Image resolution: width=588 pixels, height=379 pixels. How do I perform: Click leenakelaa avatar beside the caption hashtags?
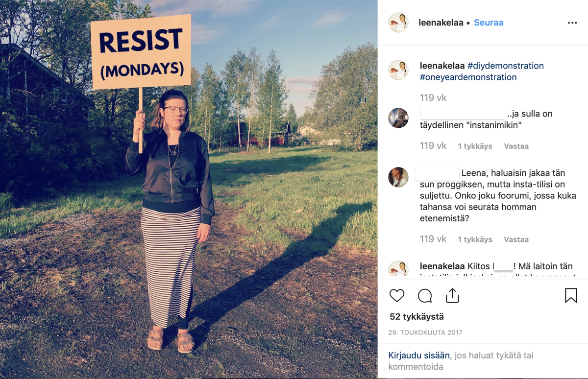pos(398,70)
